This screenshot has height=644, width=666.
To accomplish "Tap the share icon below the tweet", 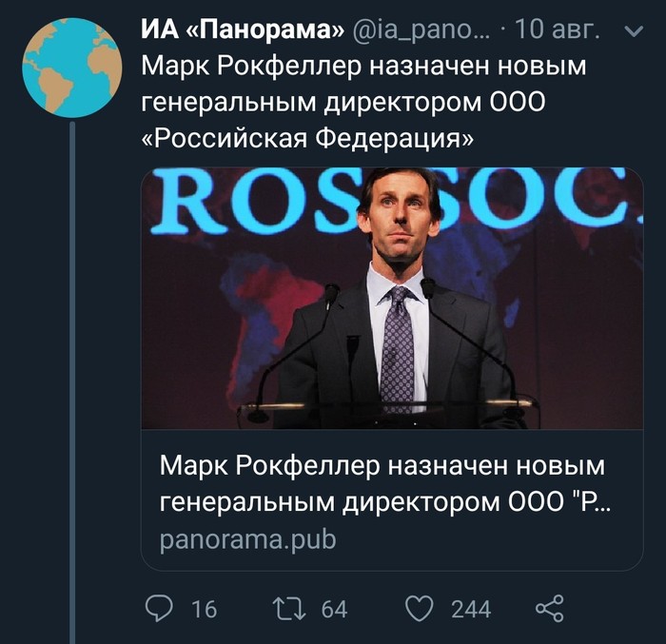I will 550,608.
